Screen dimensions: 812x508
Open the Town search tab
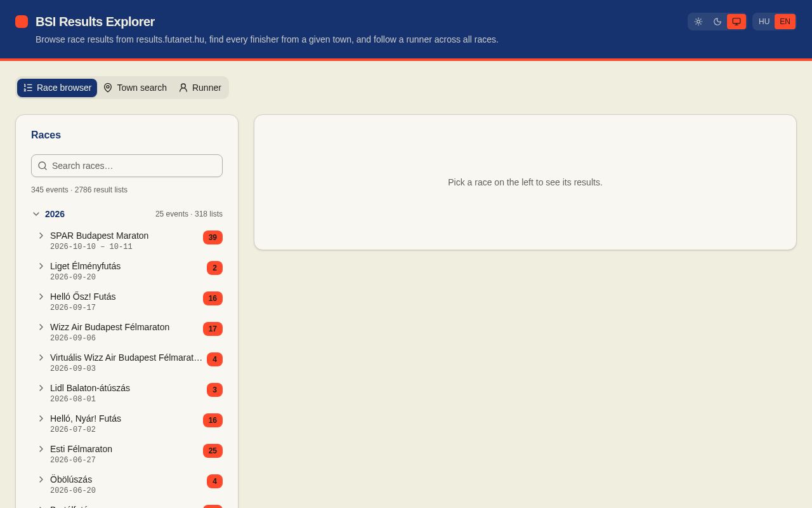135,88
